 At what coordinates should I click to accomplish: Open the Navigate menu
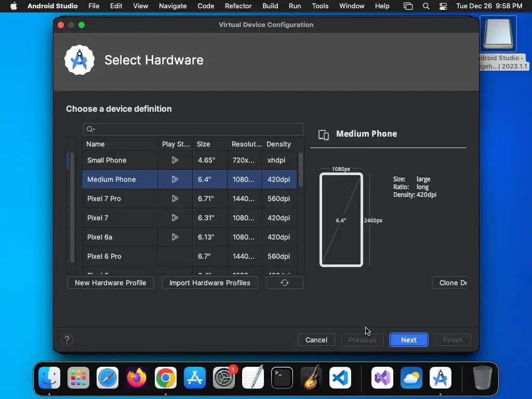[x=172, y=6]
